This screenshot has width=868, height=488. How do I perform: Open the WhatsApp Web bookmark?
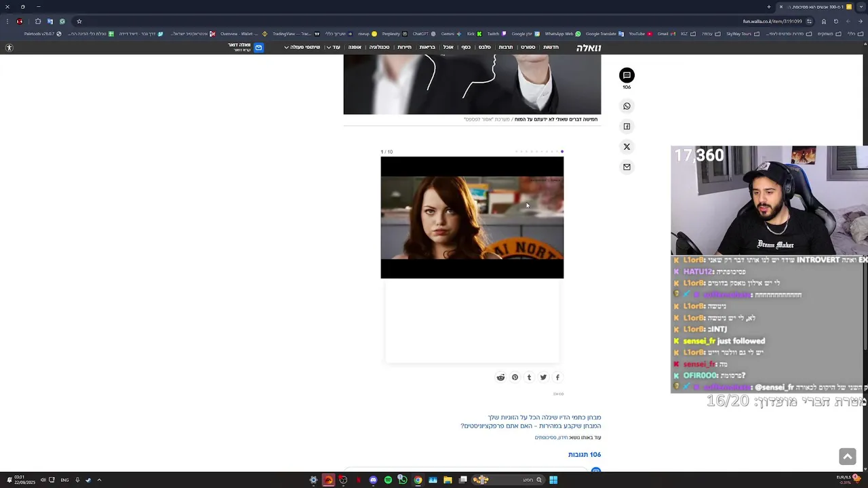pyautogui.click(x=563, y=34)
